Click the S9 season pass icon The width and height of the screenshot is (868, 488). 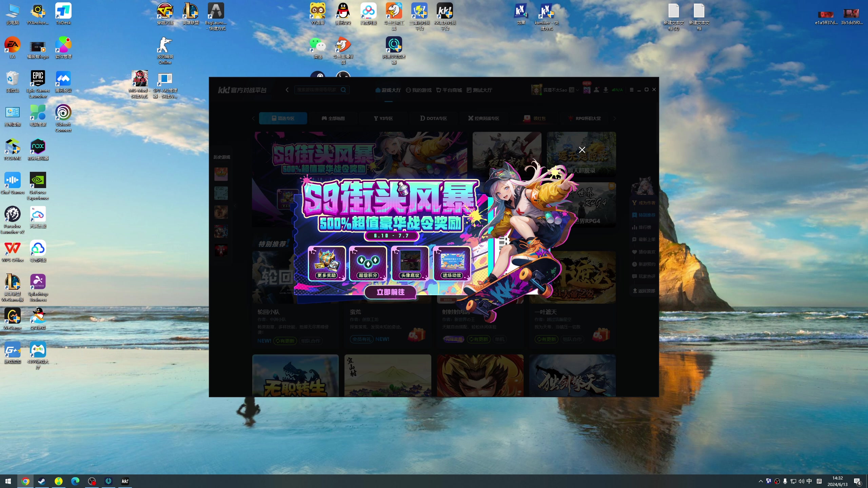[587, 90]
